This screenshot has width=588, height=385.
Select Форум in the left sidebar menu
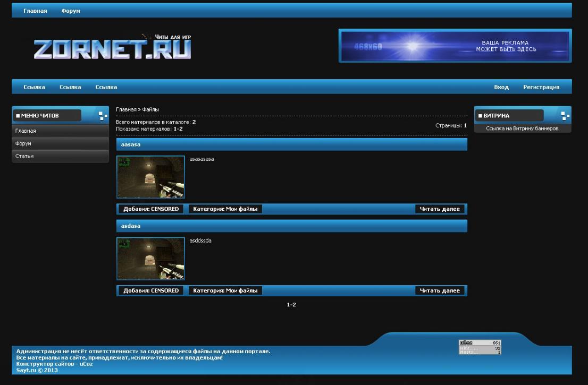tap(24, 143)
